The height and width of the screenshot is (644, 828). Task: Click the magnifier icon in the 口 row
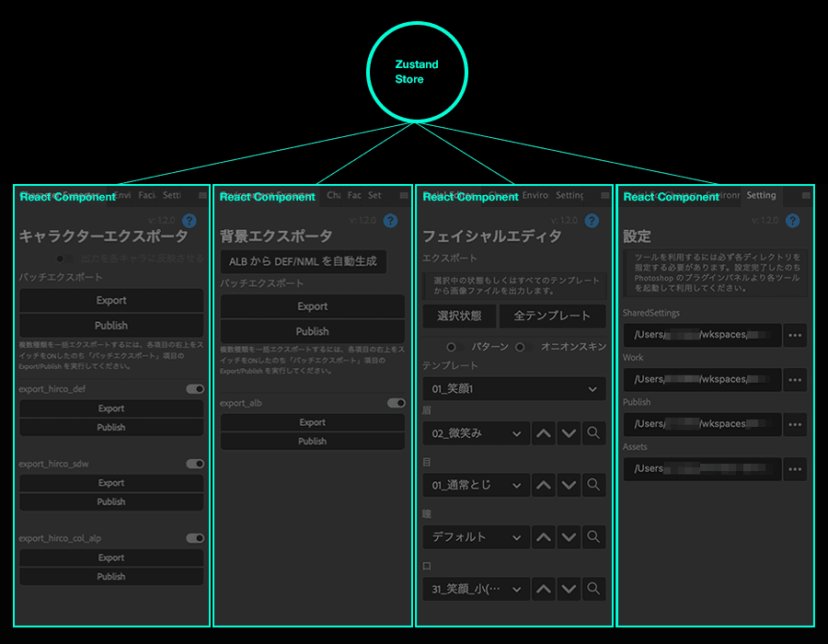pyautogui.click(x=594, y=588)
